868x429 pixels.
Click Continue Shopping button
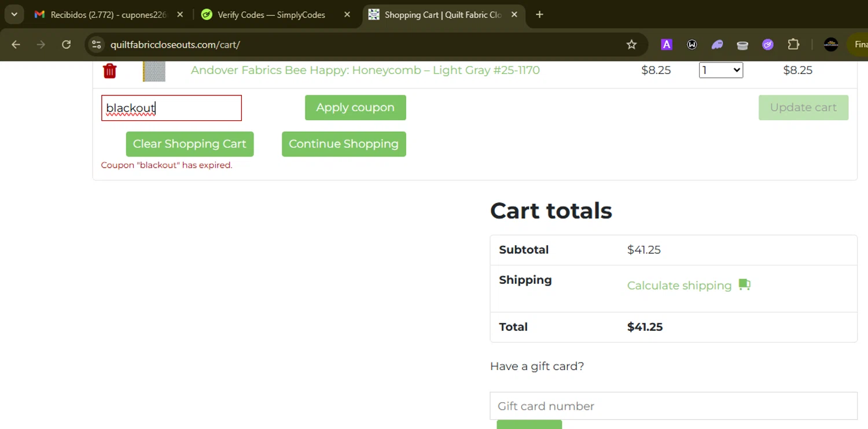pos(344,144)
